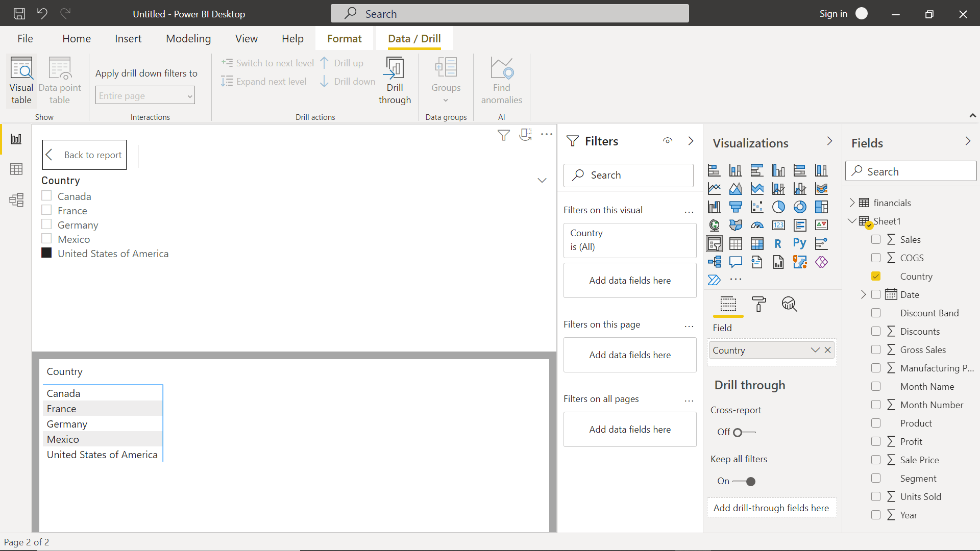
Task: Insert a Slicer visual
Action: point(714,243)
